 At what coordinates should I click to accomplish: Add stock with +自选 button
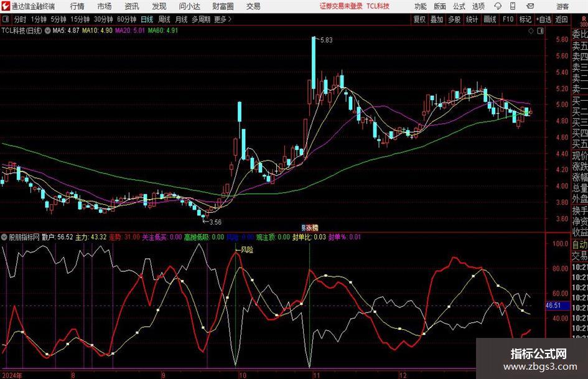pos(544,19)
